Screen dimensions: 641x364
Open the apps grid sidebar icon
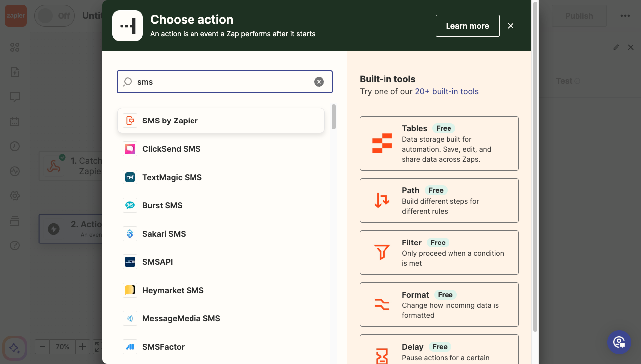[15, 47]
